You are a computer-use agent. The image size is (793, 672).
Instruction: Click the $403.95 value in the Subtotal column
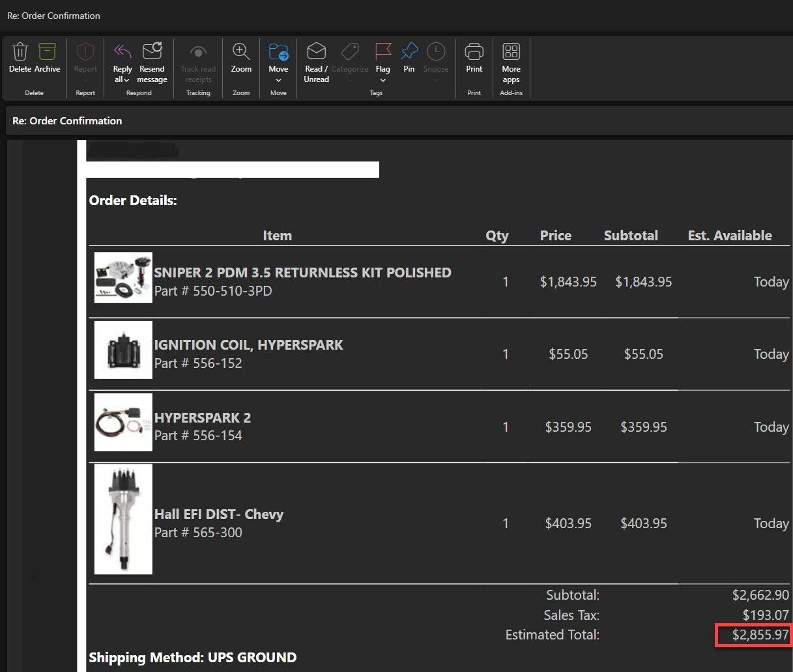coord(644,524)
